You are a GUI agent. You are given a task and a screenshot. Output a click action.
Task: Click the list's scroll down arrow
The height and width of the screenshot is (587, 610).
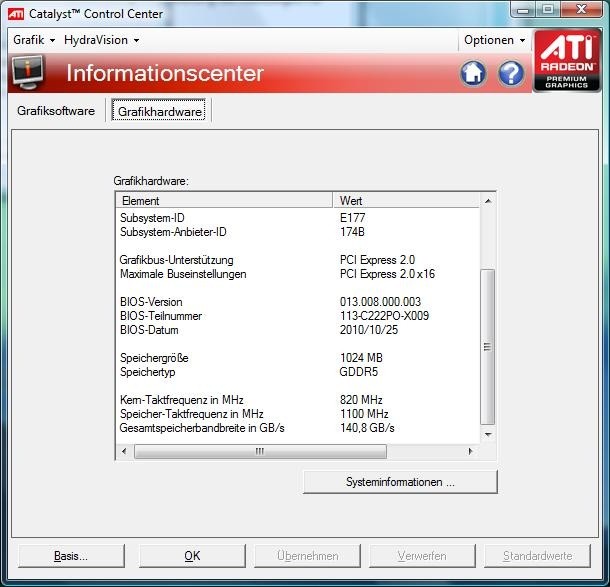(x=488, y=435)
